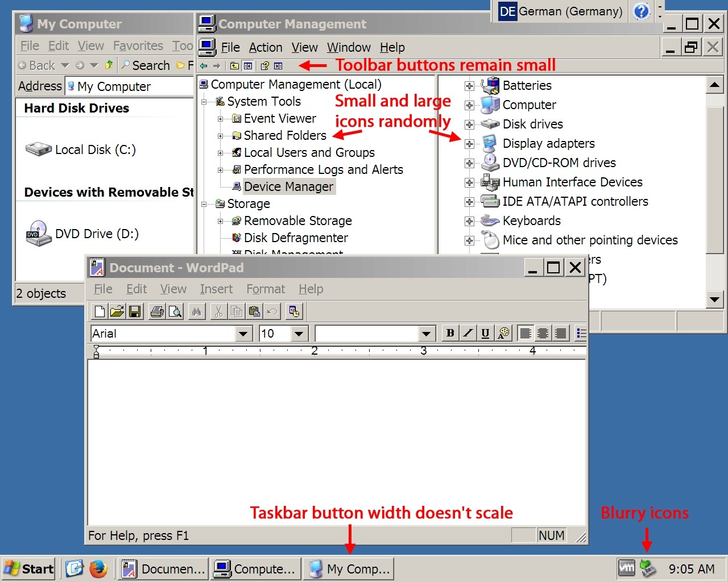Open the font color palette in WordPad

(503, 333)
